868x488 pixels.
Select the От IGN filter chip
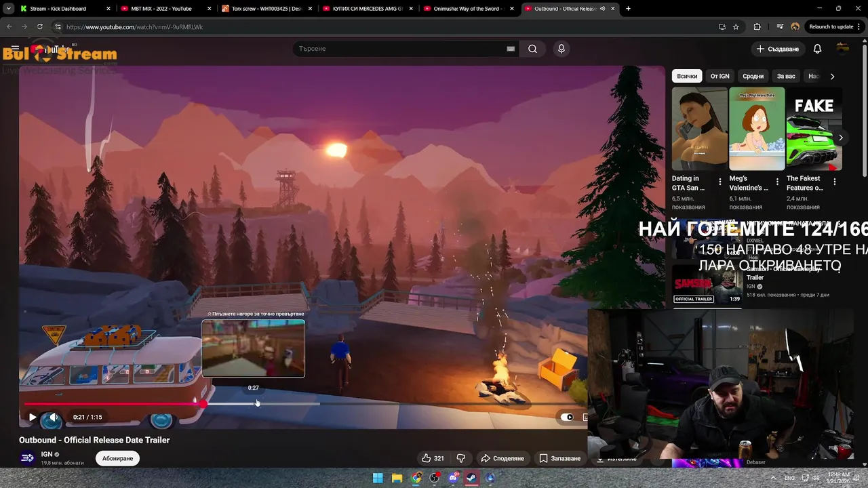[x=719, y=76]
